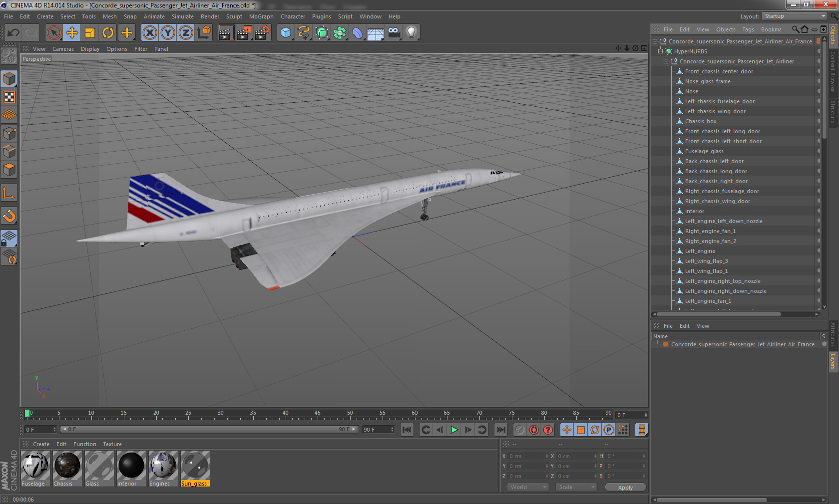This screenshot has width=839, height=504.
Task: Toggle record active objects keyframe
Action: pos(520,430)
